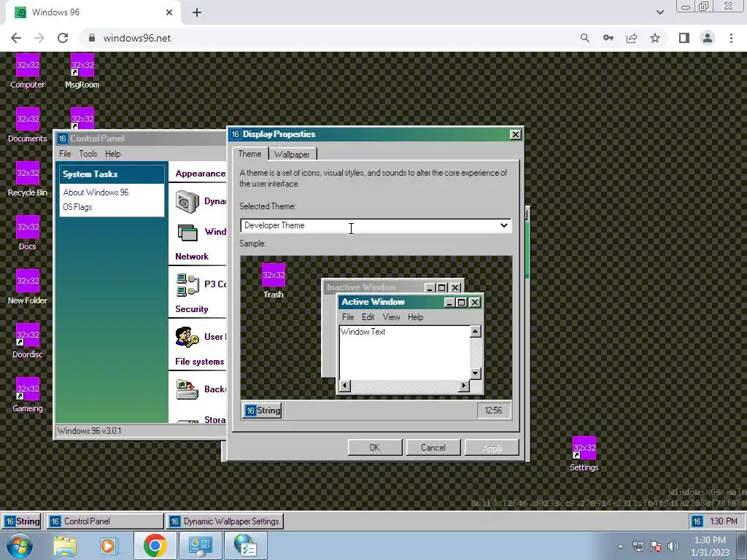Click the Windows 96 browser tab
This screenshot has width=747, height=560.
tap(93, 12)
